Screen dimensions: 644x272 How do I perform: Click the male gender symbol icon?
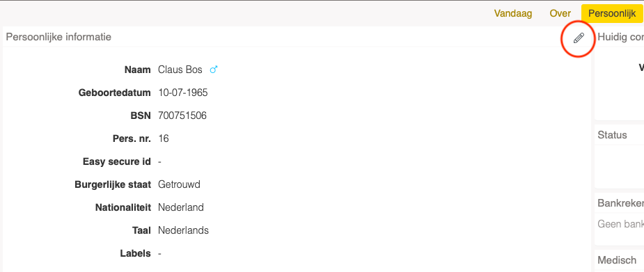click(x=213, y=70)
